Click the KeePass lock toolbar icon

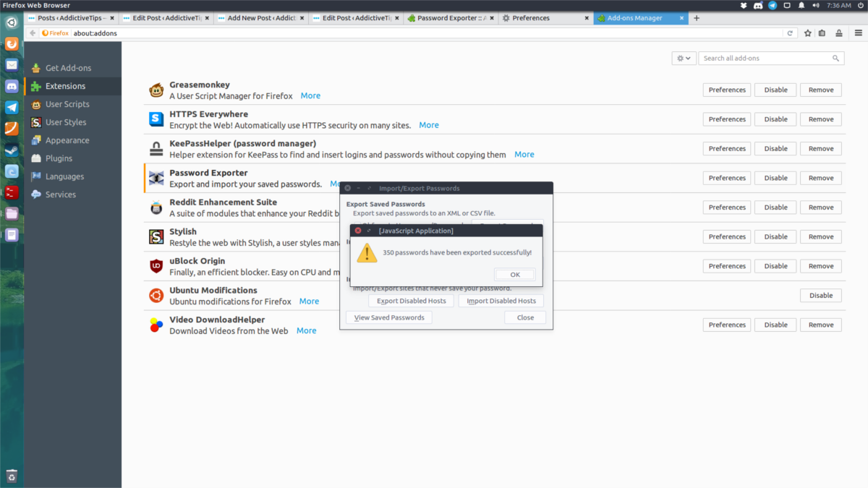pos(839,33)
